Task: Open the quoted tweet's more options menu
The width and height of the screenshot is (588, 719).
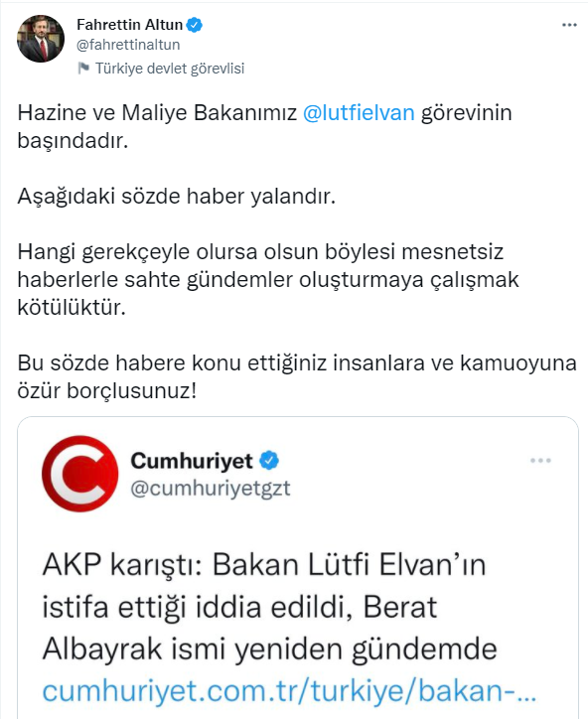Action: pyautogui.click(x=540, y=461)
